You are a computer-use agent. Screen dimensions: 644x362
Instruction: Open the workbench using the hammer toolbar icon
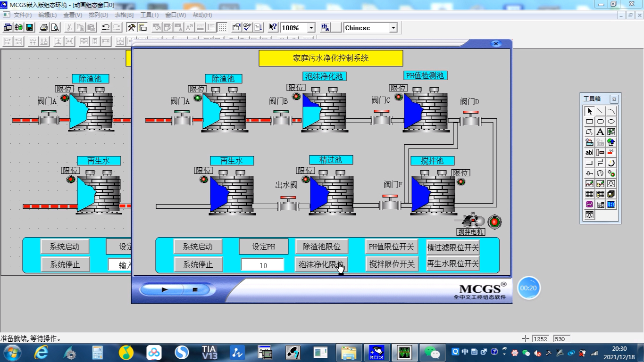(x=132, y=27)
